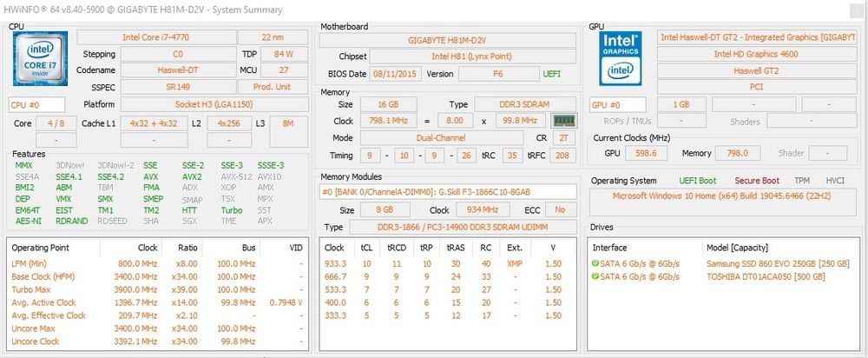Click the memory module icon beside memory clock
Image resolution: width=868 pixels, height=358 pixels.
point(564,121)
